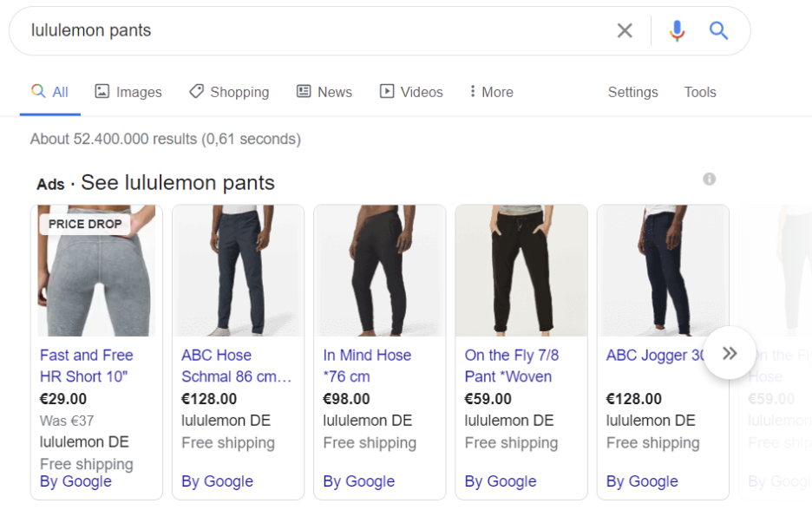Screen dimensions: 812x510
Task: Click the Videos tab play icon
Action: (x=386, y=92)
